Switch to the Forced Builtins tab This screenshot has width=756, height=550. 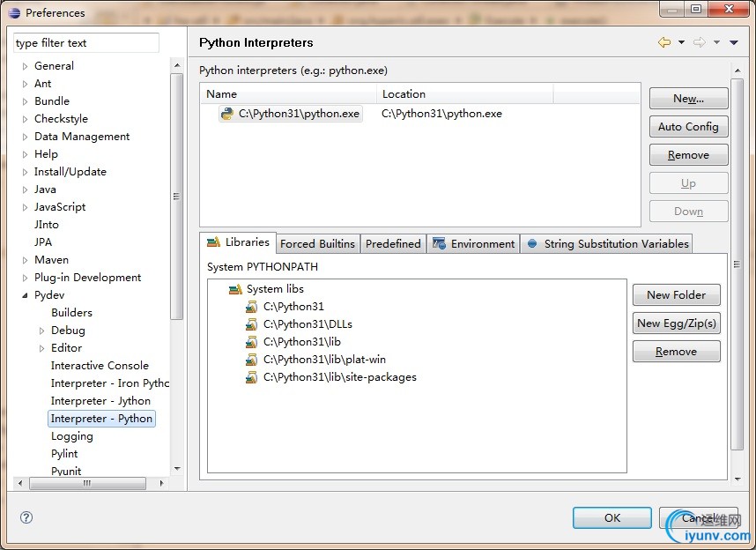[317, 243]
